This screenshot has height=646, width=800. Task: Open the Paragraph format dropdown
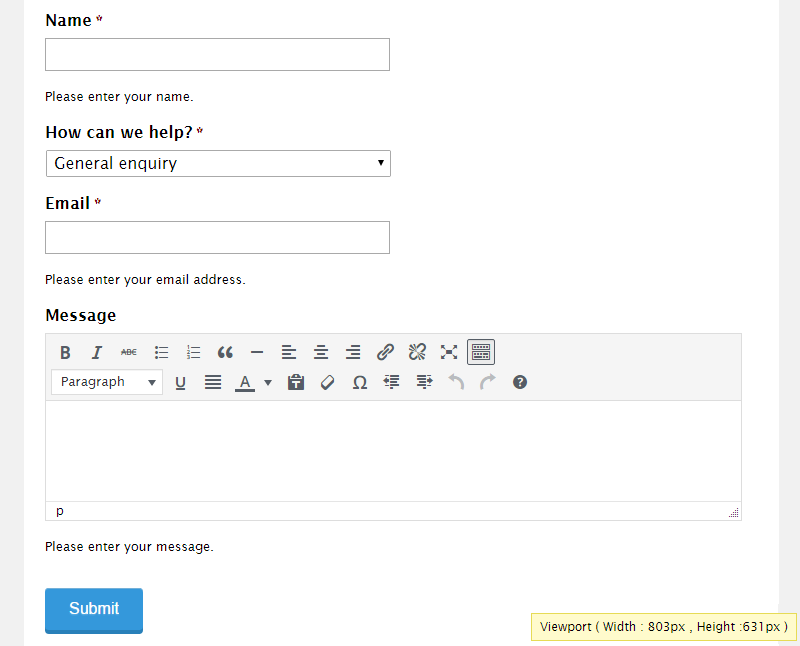click(107, 382)
